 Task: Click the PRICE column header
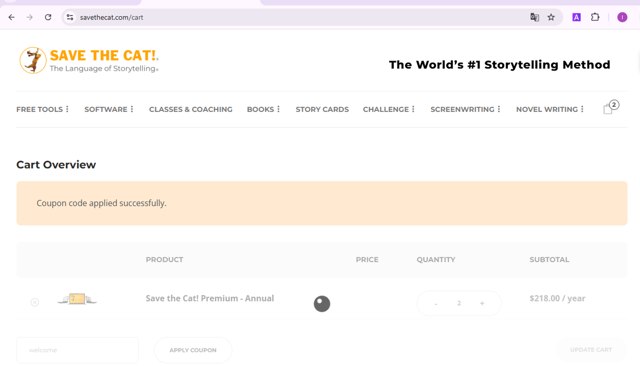[367, 260]
